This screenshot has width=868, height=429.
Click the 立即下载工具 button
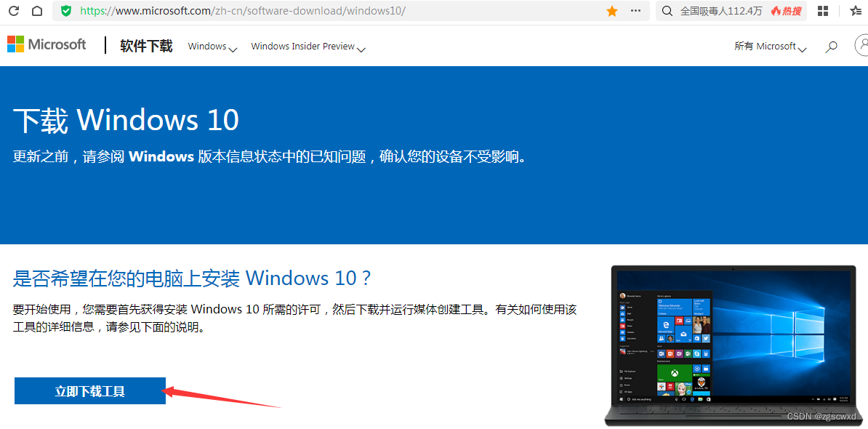(x=89, y=391)
